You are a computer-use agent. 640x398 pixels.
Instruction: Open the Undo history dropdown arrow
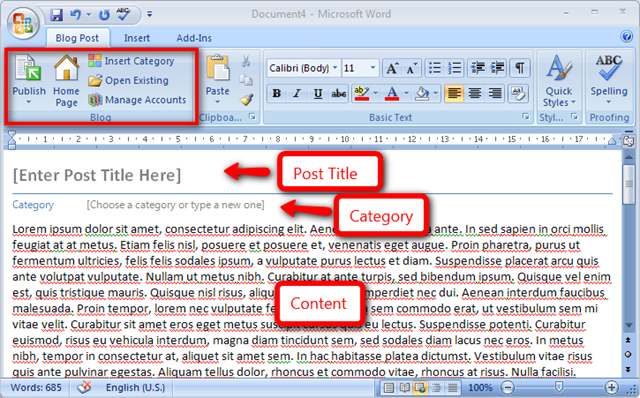tap(89, 15)
